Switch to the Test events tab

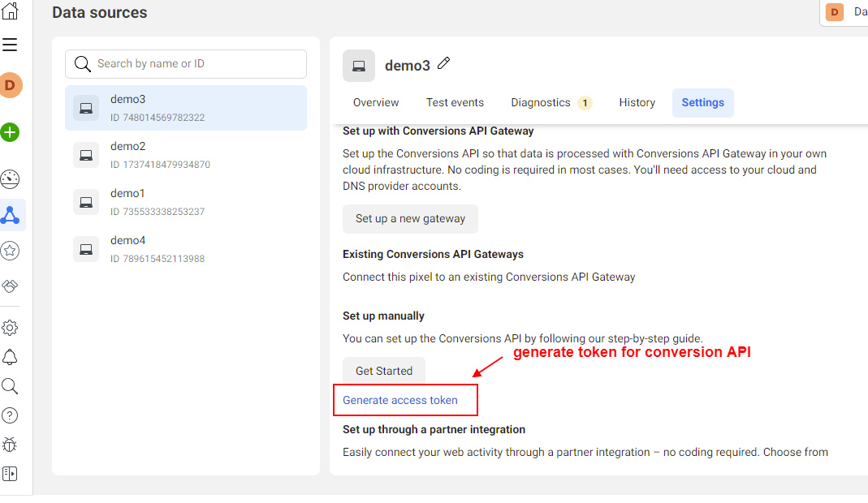tap(455, 102)
